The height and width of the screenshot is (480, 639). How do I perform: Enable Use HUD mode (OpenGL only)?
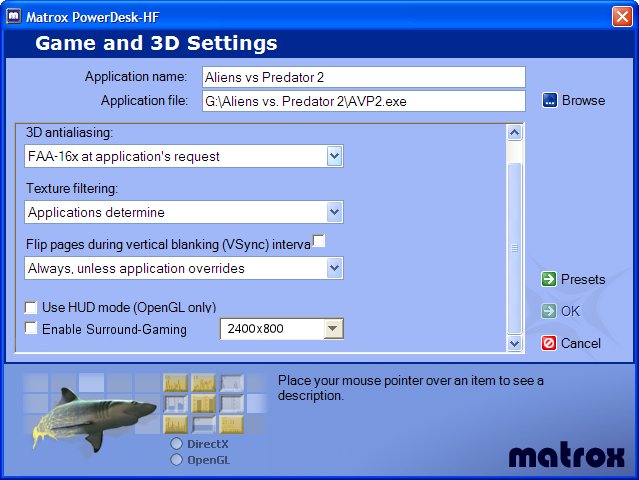tap(31, 307)
